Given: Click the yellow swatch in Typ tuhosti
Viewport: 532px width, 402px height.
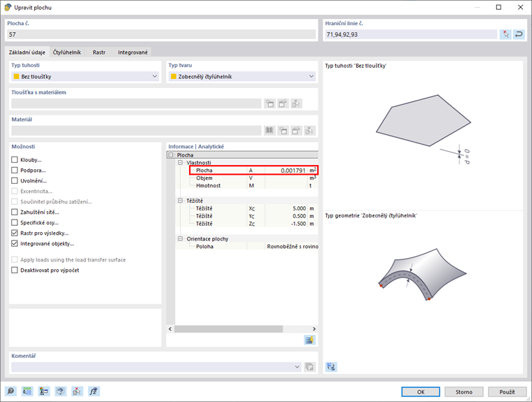Looking at the screenshot, I should coord(16,77).
